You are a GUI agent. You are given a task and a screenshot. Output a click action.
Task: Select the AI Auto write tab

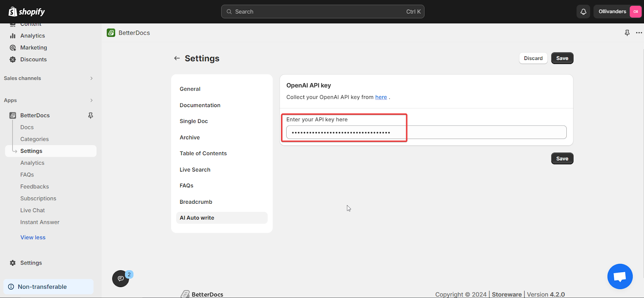coord(222,218)
